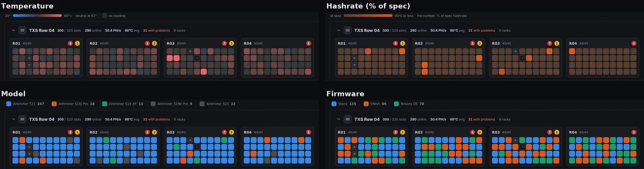
Task: Click yellow badge 1 on Firmware R01
Action: coord(402,132)
